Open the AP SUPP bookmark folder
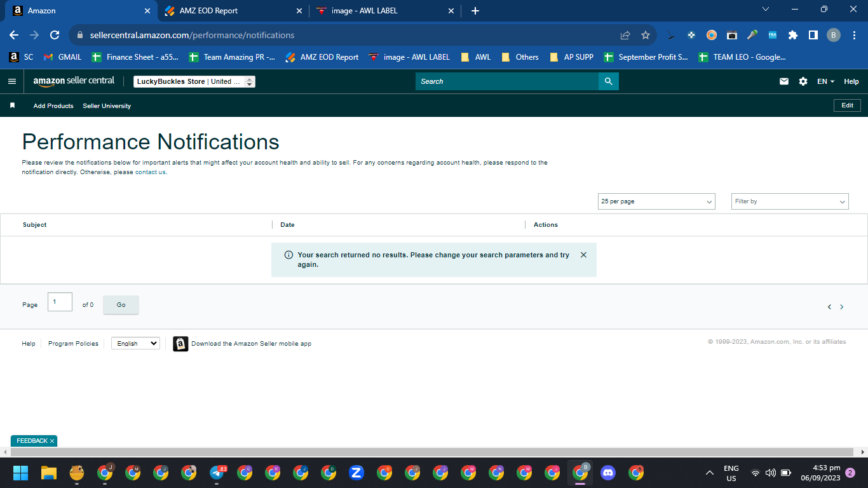Image resolution: width=868 pixels, height=488 pixels. pyautogui.click(x=571, y=57)
